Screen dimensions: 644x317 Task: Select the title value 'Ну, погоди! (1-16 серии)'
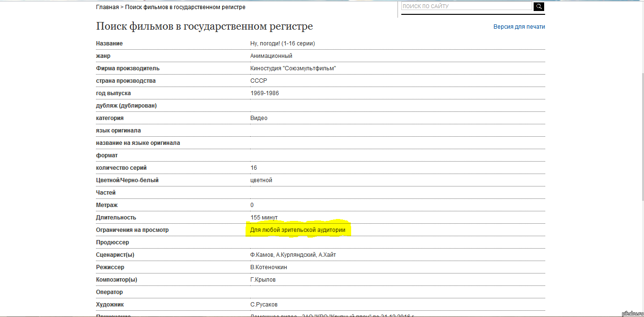[282, 44]
